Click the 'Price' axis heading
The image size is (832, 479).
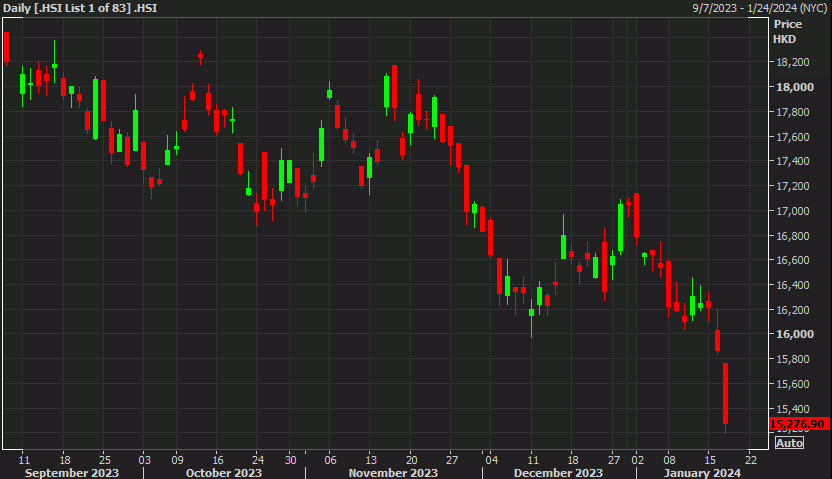tap(787, 24)
